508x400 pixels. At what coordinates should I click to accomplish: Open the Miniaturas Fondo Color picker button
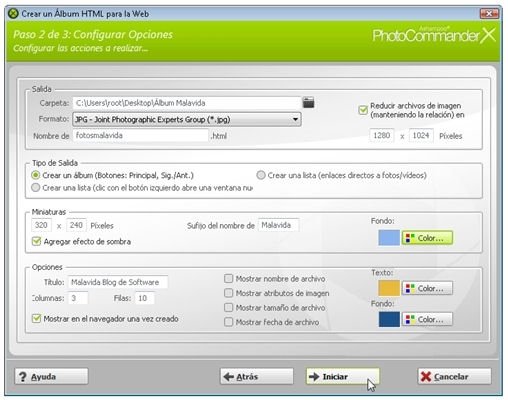coord(427,238)
